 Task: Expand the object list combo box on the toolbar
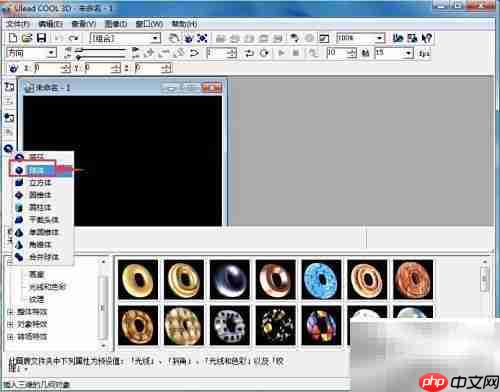click(x=125, y=38)
